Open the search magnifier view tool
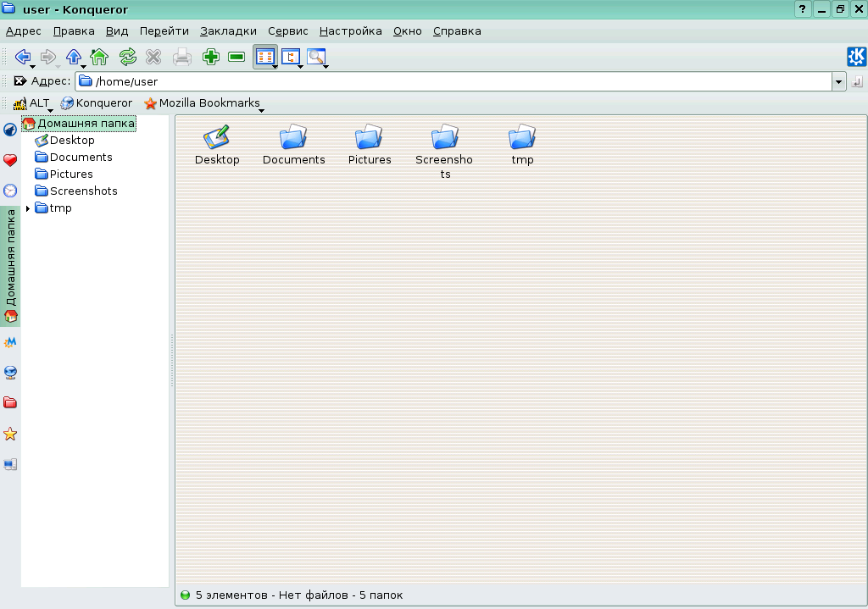This screenshot has height=609, width=868. (x=316, y=57)
